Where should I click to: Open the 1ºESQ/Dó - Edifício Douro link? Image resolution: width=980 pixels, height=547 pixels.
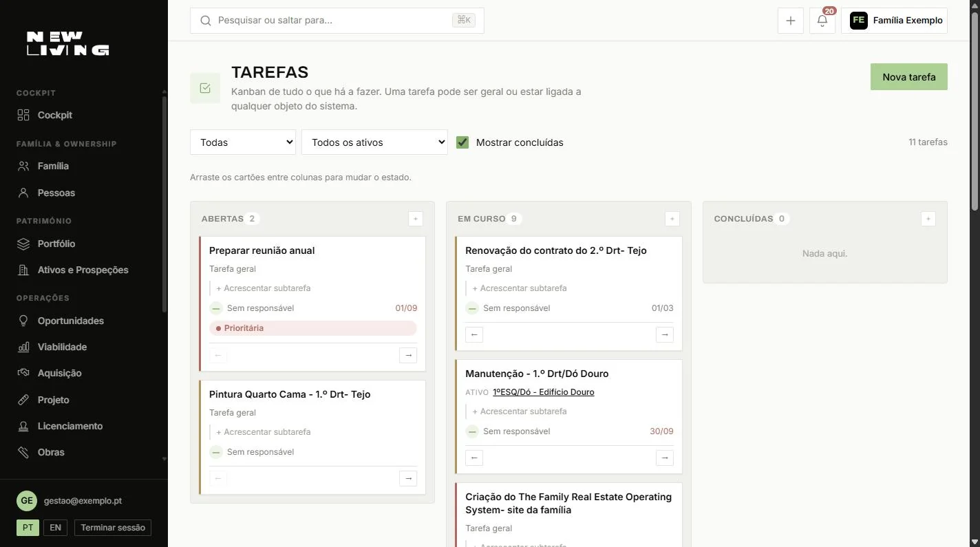coord(544,392)
